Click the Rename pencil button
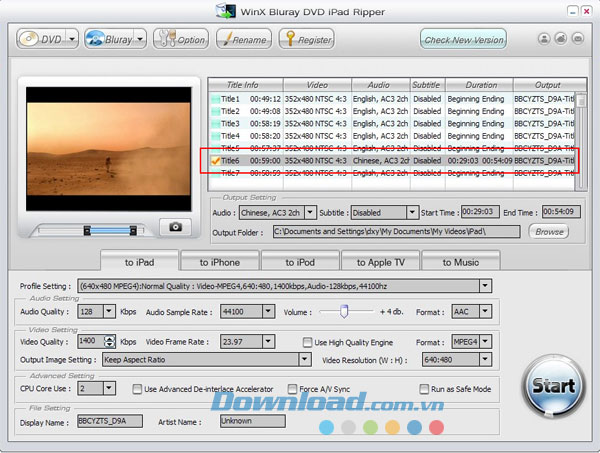 (244, 39)
